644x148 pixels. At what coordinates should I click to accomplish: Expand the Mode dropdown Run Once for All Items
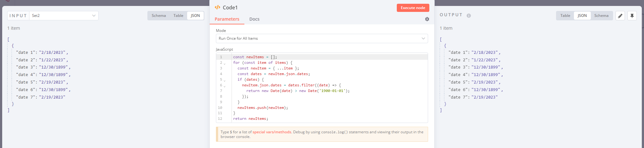[322, 38]
